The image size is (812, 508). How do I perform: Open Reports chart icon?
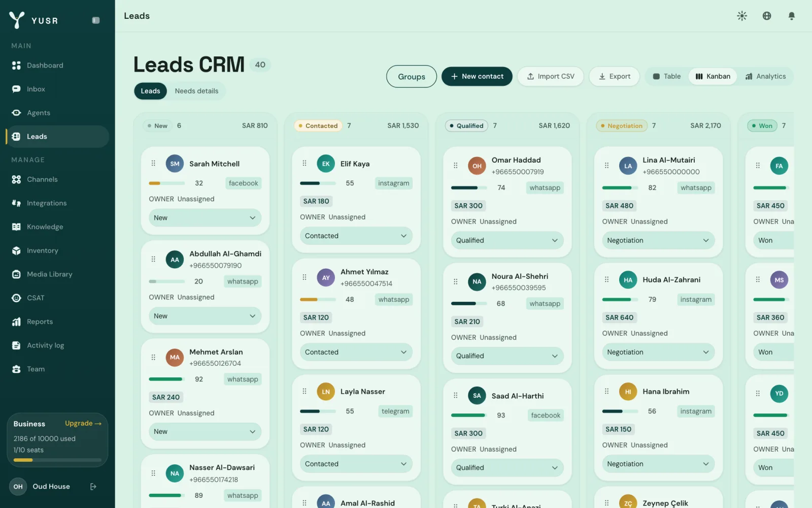[16, 322]
